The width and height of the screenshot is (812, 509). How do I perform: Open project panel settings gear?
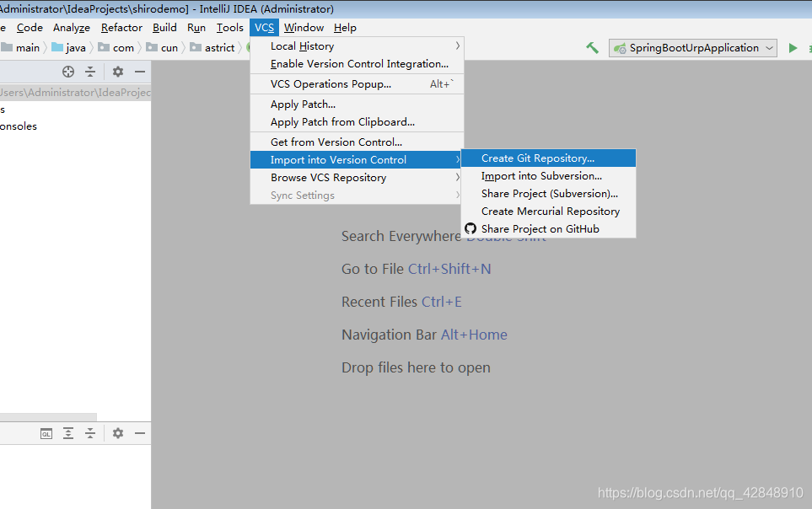118,72
